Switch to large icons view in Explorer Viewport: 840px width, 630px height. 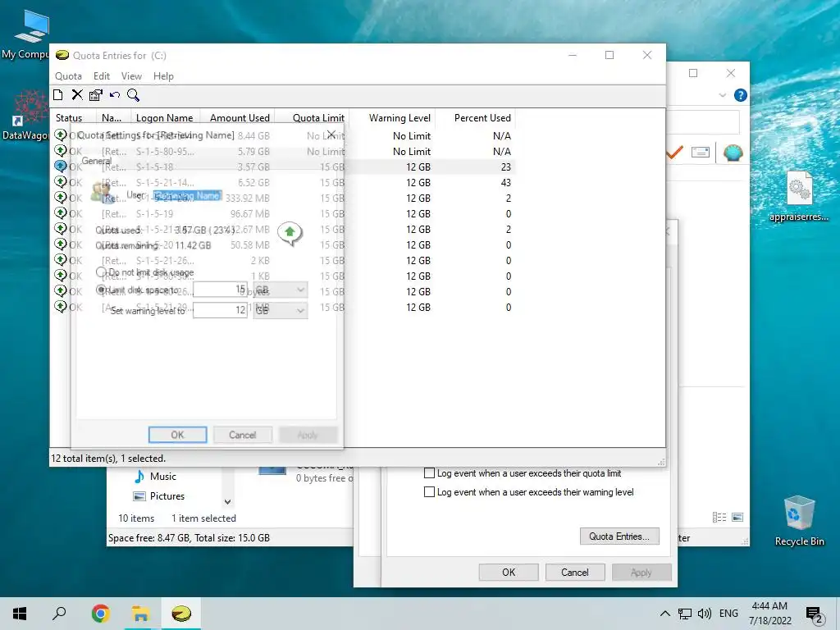(737, 517)
